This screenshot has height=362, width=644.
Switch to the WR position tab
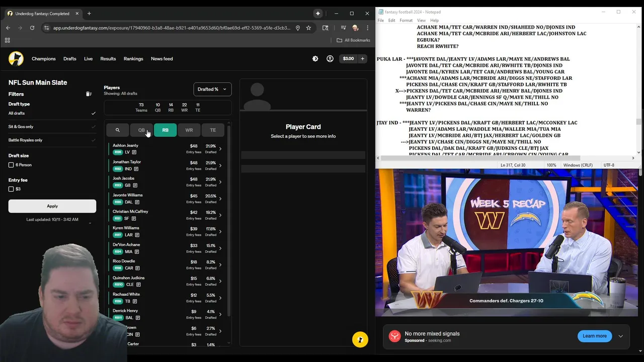coord(189,130)
